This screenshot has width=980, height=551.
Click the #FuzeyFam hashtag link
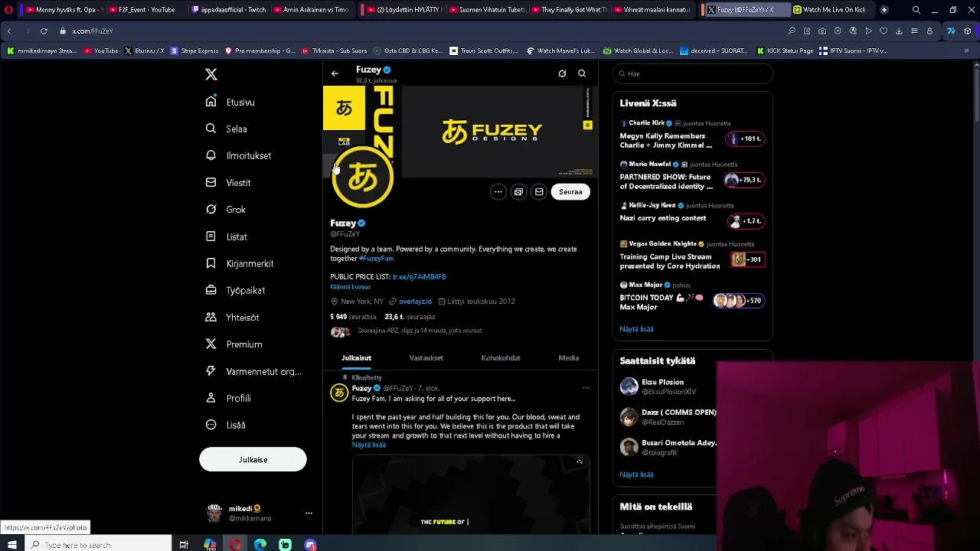(x=376, y=259)
